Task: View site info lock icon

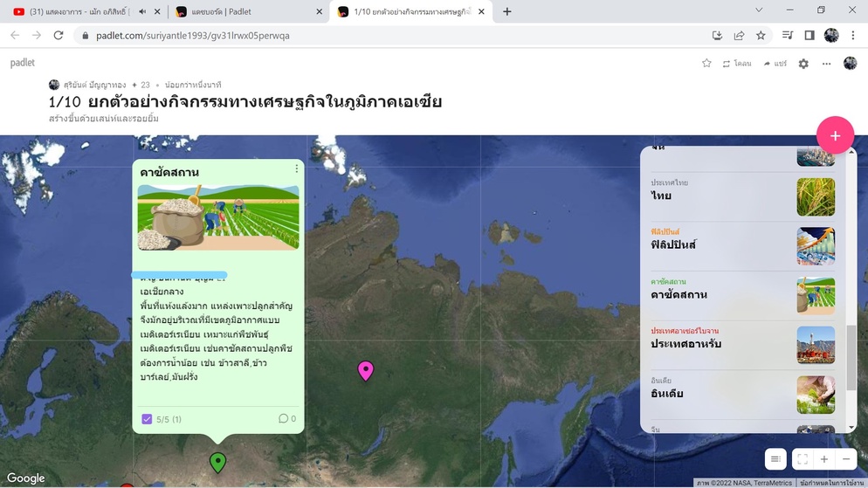Action: tap(85, 36)
